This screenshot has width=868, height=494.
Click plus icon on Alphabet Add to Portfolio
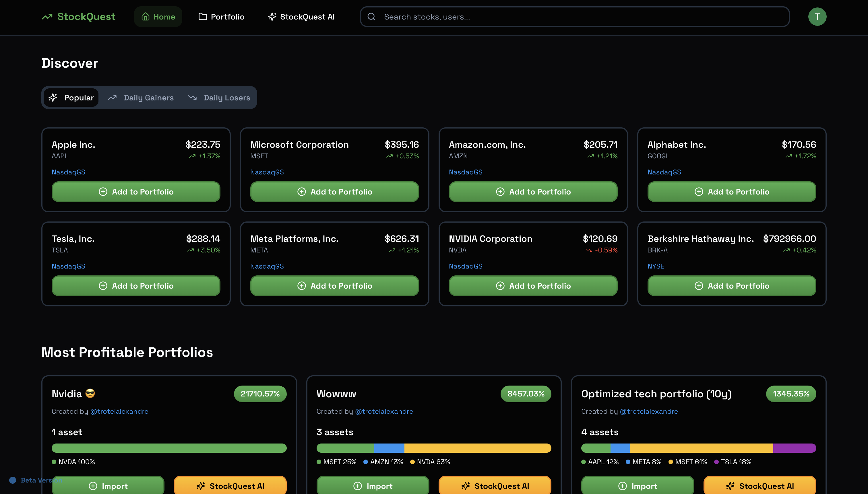(699, 192)
